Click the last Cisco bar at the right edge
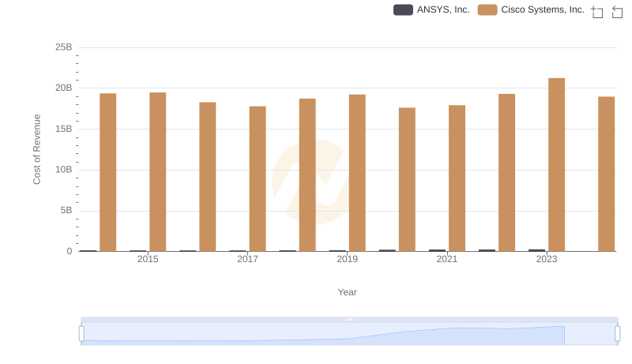Viewport: 632px width, 364px height. [x=606, y=174]
